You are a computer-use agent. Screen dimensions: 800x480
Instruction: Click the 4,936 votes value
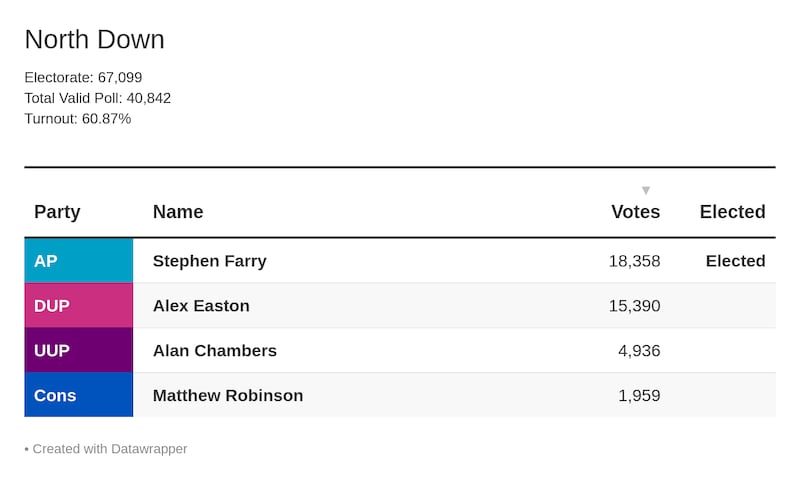click(x=639, y=351)
